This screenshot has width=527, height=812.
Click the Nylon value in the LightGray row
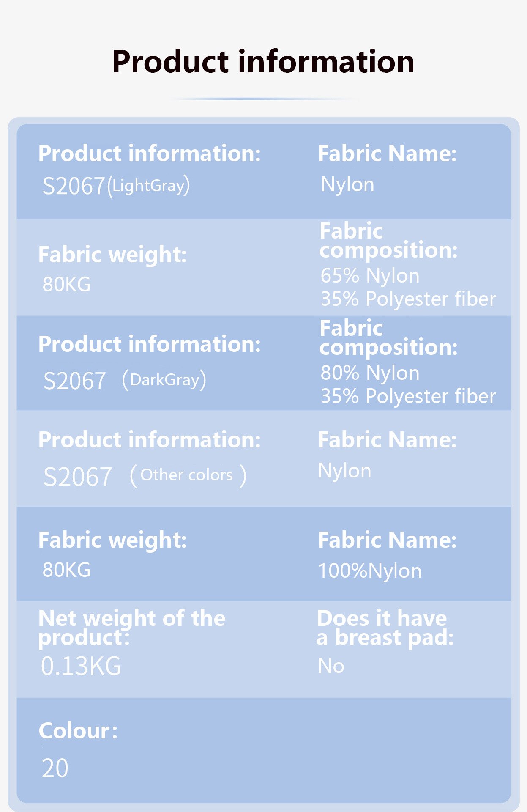click(x=347, y=185)
